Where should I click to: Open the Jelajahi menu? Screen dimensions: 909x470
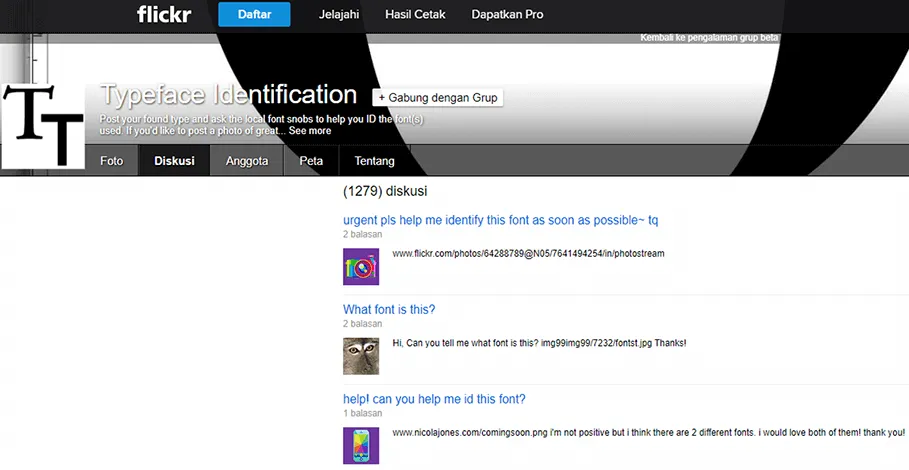coord(339,14)
